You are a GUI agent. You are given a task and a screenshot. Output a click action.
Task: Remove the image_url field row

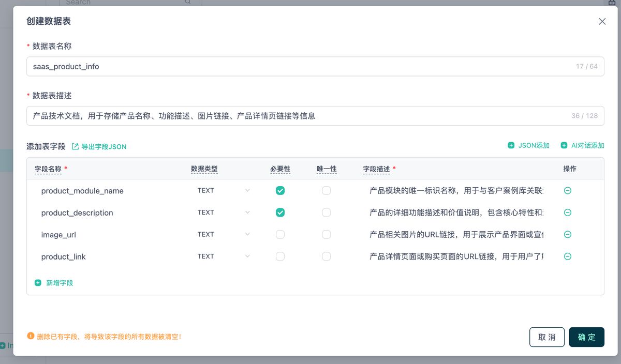click(x=568, y=234)
